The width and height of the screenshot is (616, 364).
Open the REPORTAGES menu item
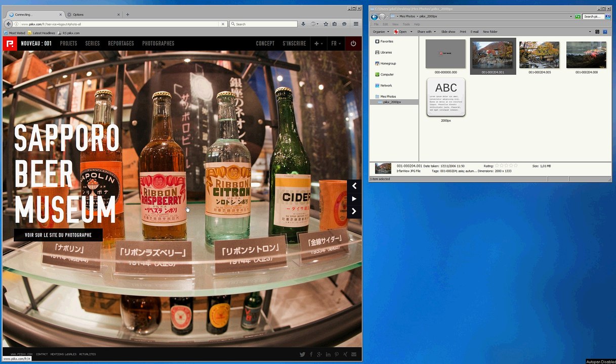[x=121, y=43]
